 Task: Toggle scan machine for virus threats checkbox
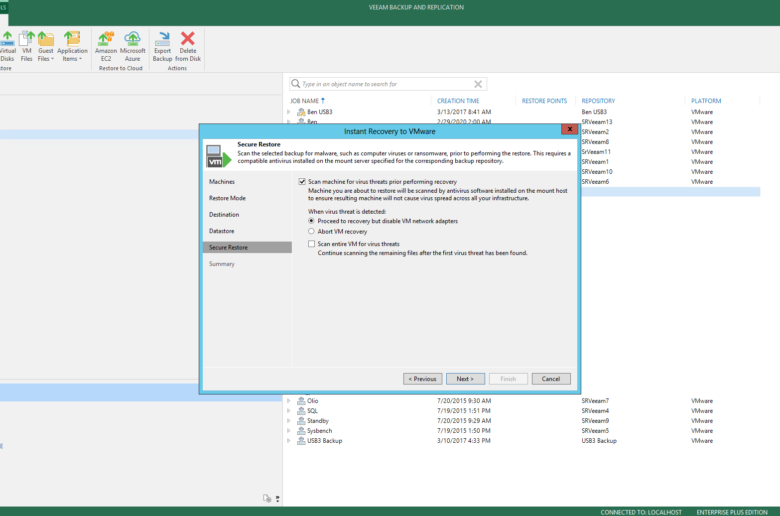pyautogui.click(x=302, y=182)
